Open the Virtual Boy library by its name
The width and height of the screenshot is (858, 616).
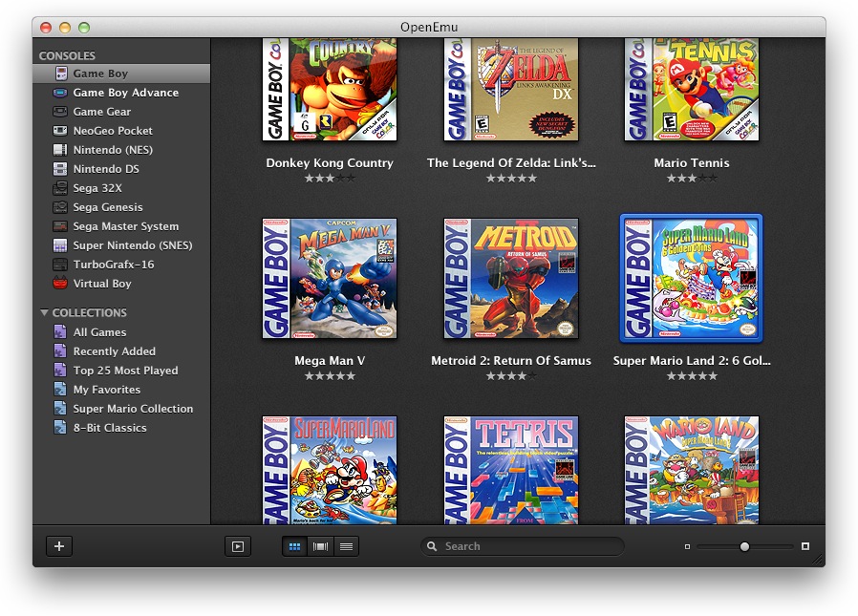pos(102,284)
